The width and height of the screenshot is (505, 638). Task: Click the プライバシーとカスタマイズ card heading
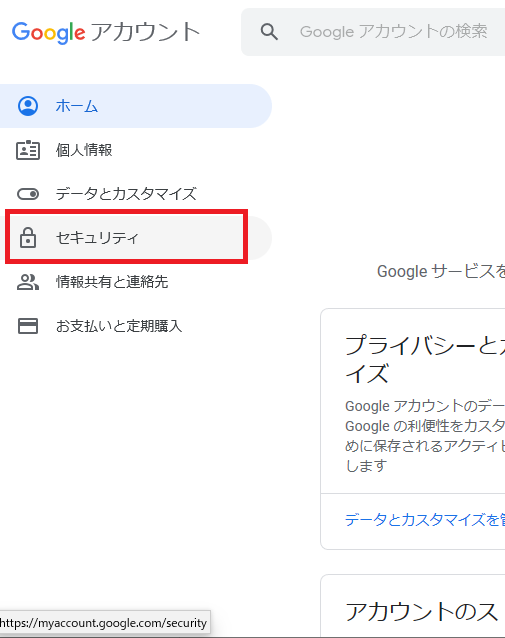(x=425, y=359)
